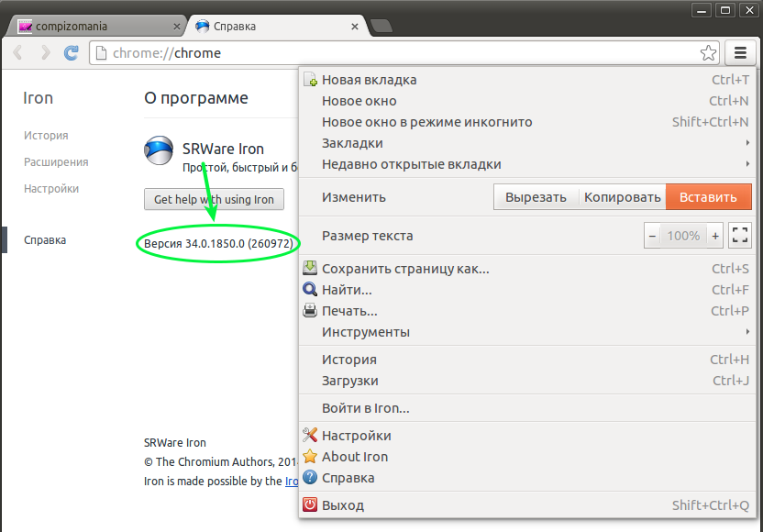Toggle the hamburger main menu button
This screenshot has width=763, height=532.
(740, 52)
